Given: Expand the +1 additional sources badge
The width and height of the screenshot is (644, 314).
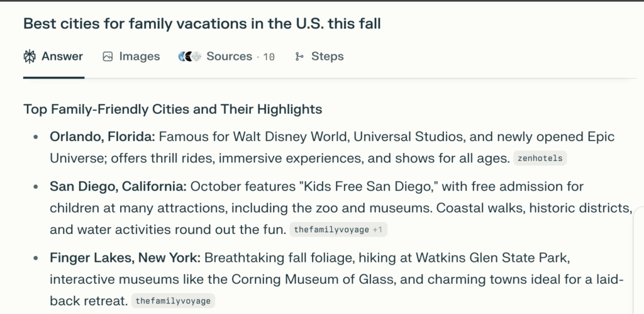Looking at the screenshot, I should (x=378, y=230).
